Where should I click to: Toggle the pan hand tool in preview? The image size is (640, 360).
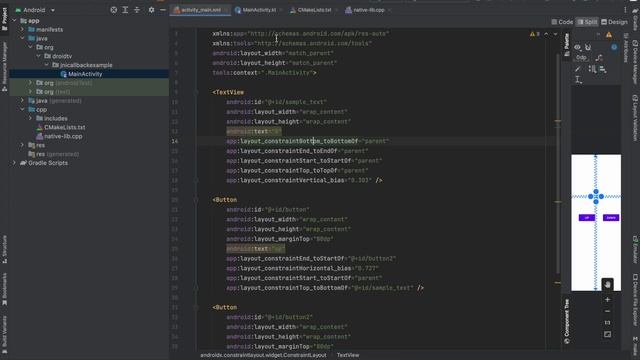point(607,284)
